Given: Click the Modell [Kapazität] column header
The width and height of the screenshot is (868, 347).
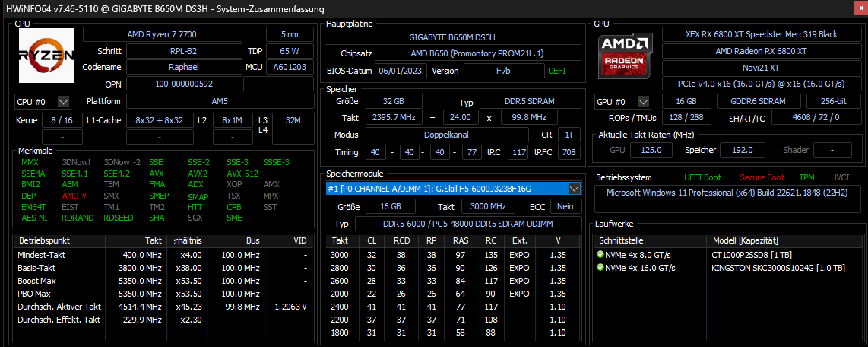Looking at the screenshot, I should 784,241.
